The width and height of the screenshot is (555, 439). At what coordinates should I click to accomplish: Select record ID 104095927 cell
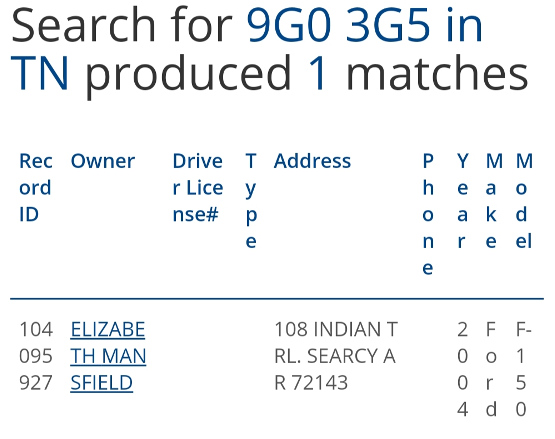36,356
